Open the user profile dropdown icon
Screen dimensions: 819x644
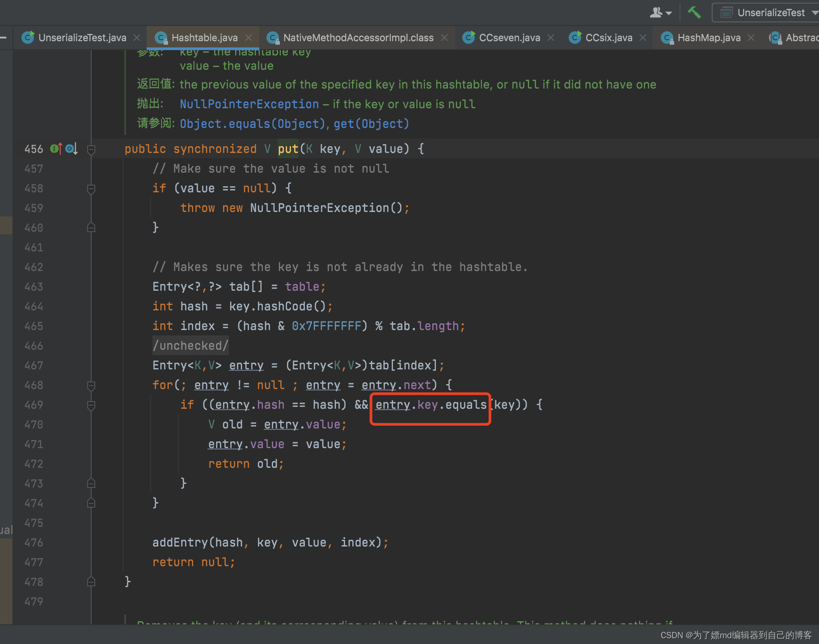[661, 13]
